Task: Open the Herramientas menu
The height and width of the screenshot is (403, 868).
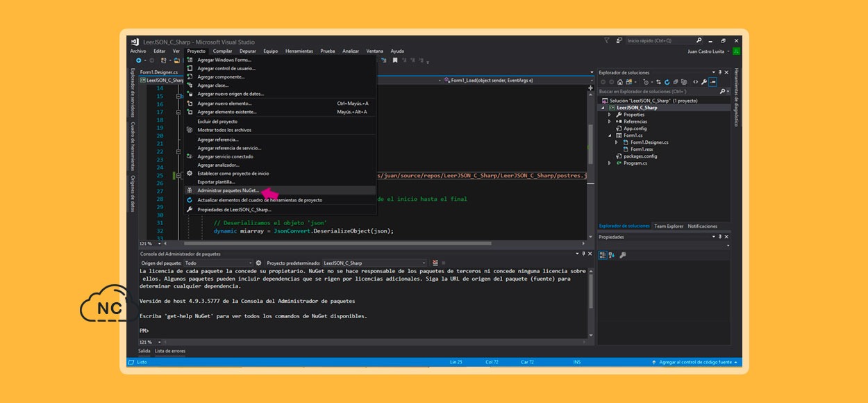Action: click(299, 51)
